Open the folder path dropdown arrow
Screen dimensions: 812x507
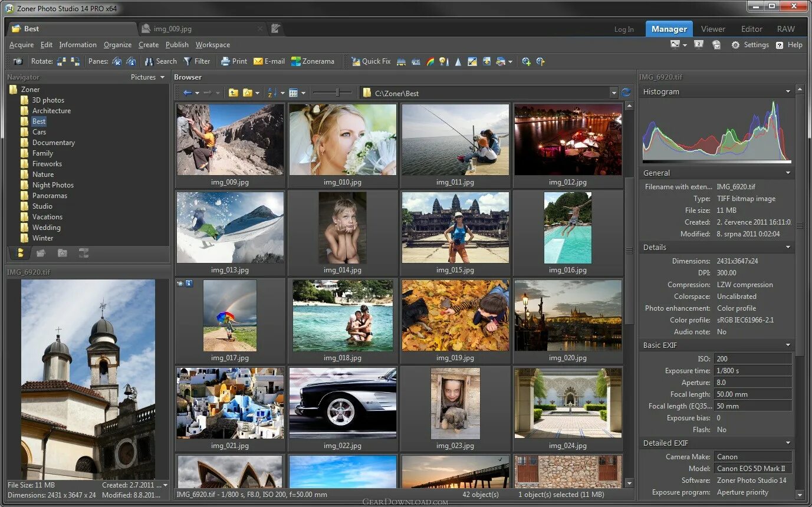click(x=613, y=93)
